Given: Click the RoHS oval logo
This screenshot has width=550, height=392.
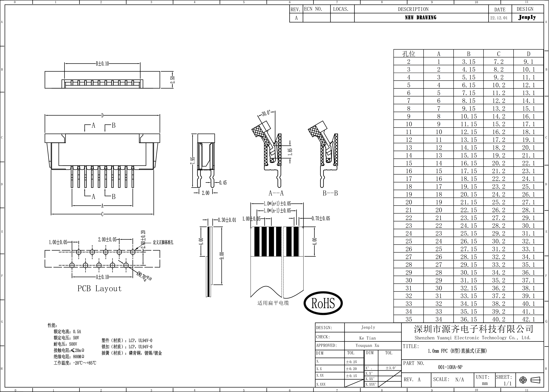Looking at the screenshot, I should (323, 303).
